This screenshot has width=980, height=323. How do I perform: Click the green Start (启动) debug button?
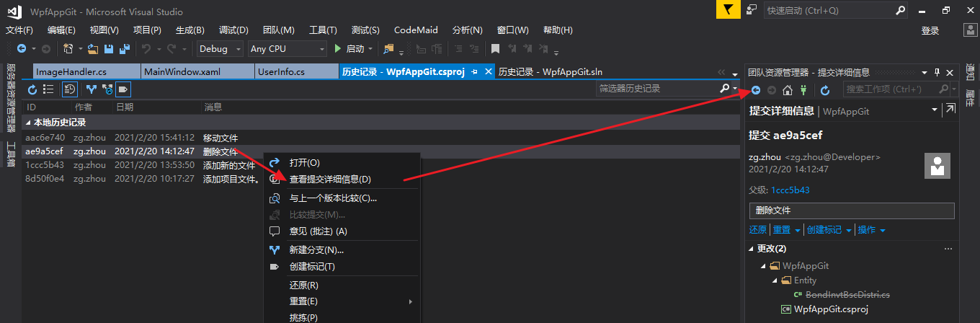click(350, 48)
